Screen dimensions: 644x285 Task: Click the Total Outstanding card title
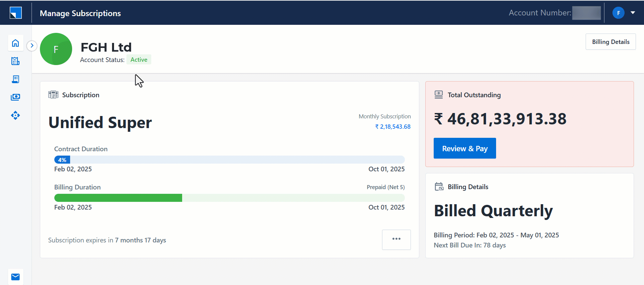[474, 95]
